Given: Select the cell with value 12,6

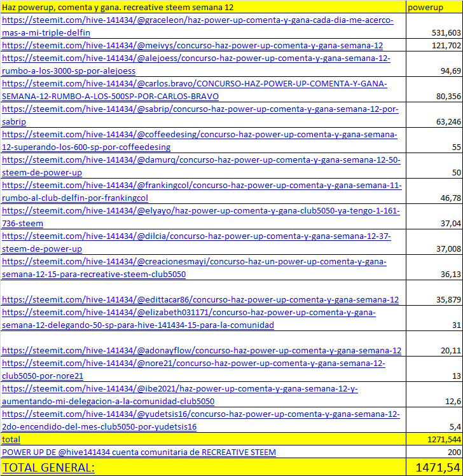Looking at the screenshot, I should pos(434,395).
